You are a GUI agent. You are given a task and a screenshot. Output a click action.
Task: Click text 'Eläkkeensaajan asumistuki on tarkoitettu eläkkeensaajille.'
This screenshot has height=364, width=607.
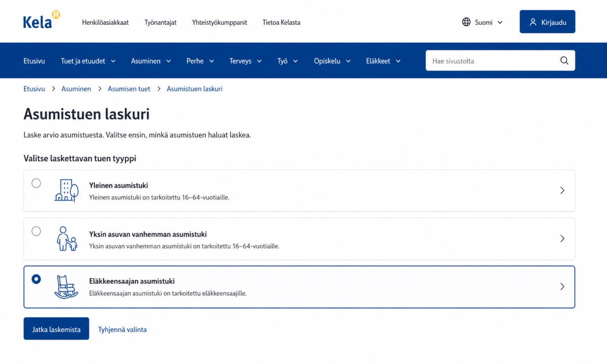click(x=168, y=293)
